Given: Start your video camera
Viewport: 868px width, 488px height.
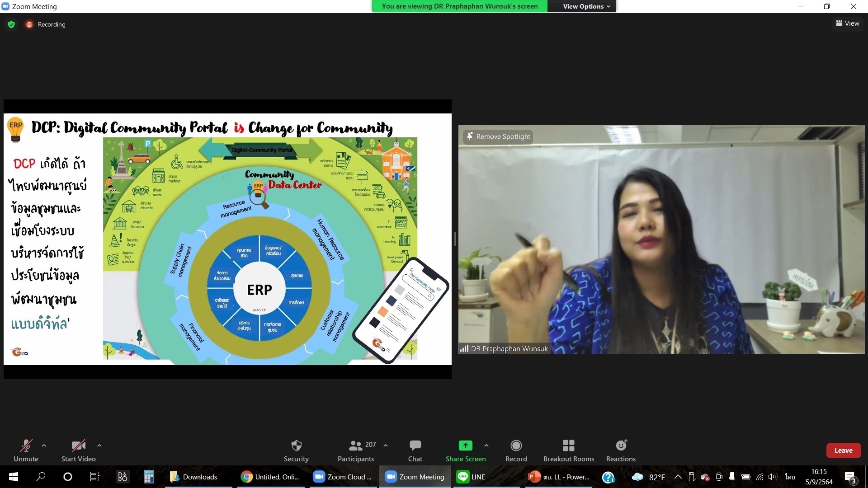Looking at the screenshot, I should pyautogui.click(x=78, y=450).
